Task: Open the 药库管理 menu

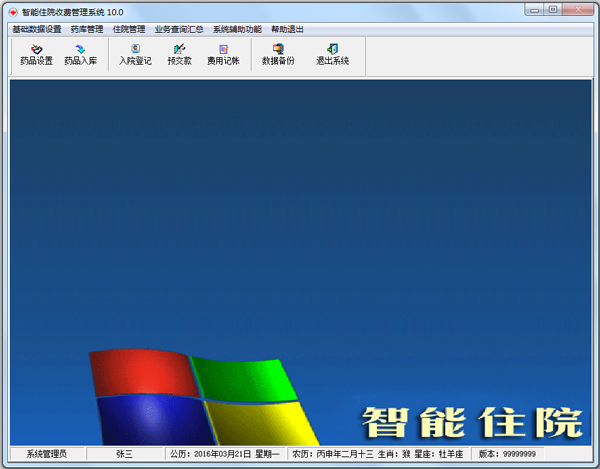Action: pos(87,29)
